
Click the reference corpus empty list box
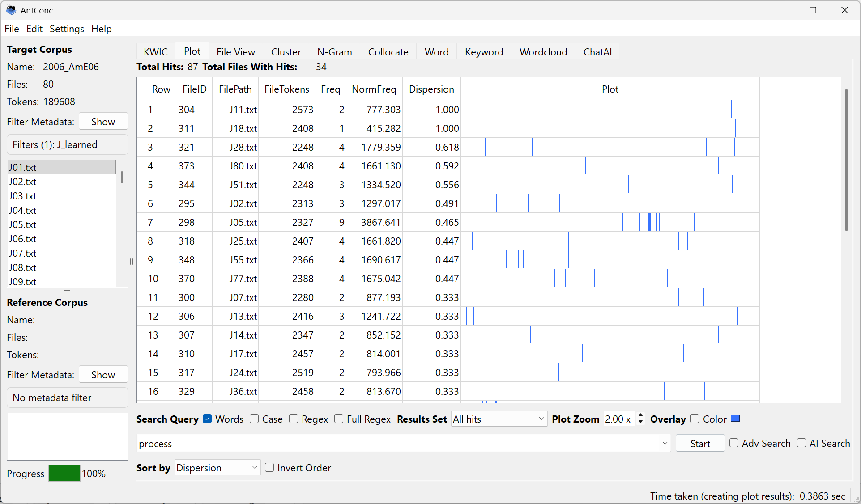point(68,436)
